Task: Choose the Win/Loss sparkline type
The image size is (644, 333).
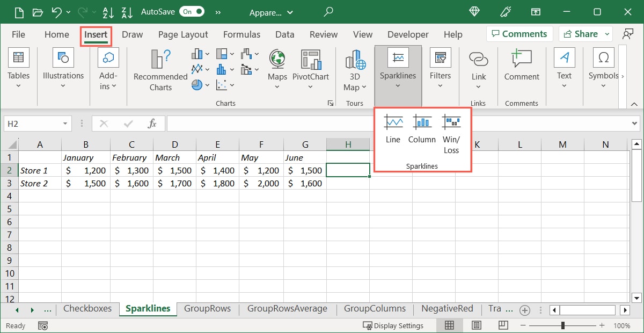Action: (x=451, y=129)
